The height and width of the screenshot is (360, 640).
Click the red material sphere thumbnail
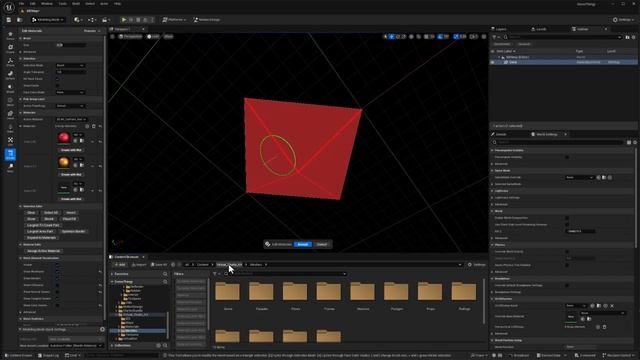coord(63,138)
